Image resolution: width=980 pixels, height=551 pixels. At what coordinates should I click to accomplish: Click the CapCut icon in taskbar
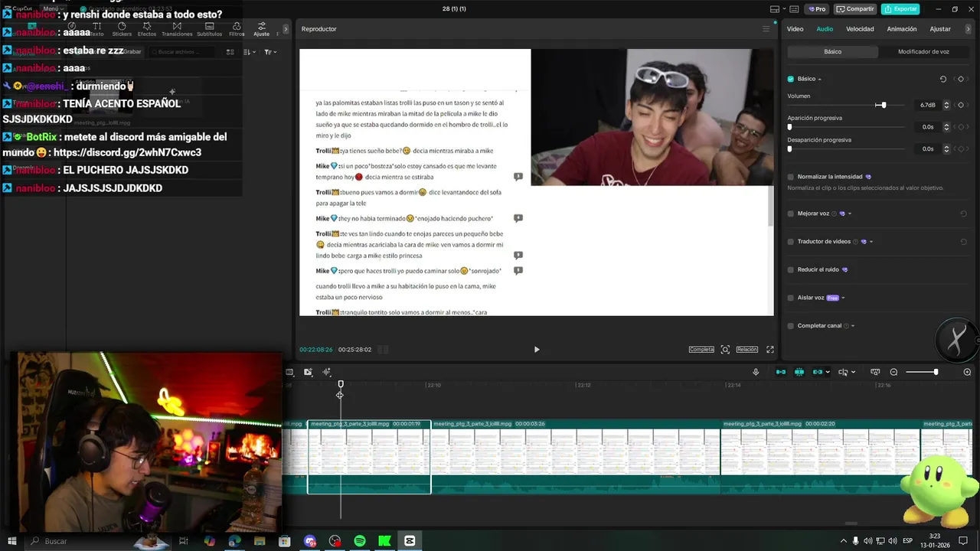click(x=410, y=541)
